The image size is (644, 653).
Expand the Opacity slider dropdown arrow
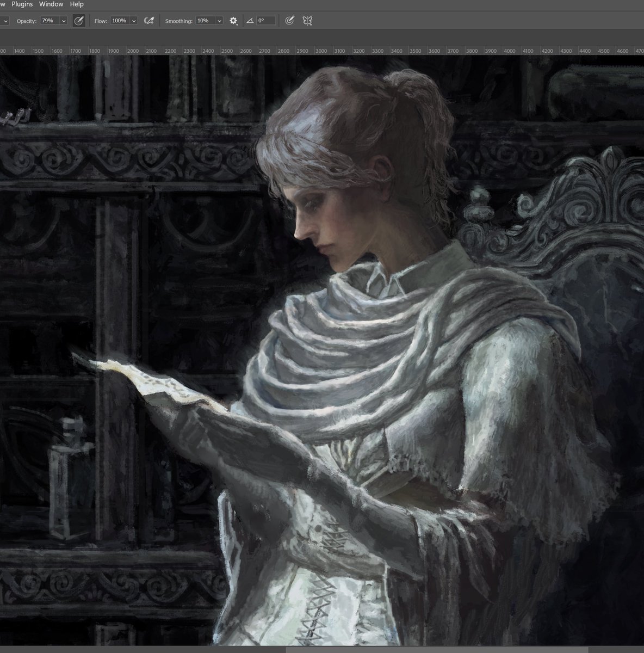(64, 21)
